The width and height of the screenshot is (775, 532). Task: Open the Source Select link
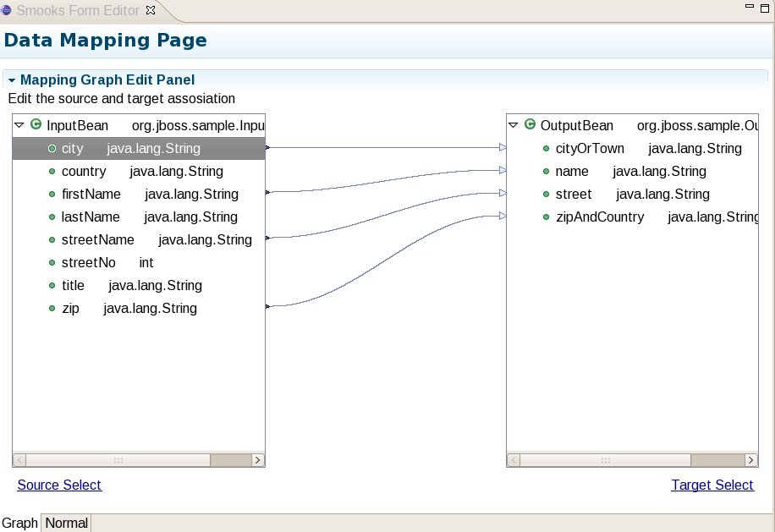(x=59, y=485)
